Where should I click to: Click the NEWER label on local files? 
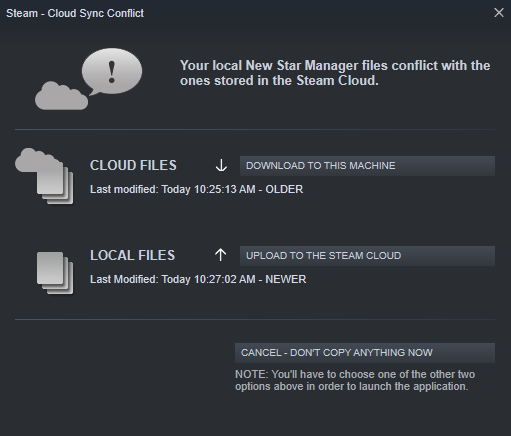point(286,279)
